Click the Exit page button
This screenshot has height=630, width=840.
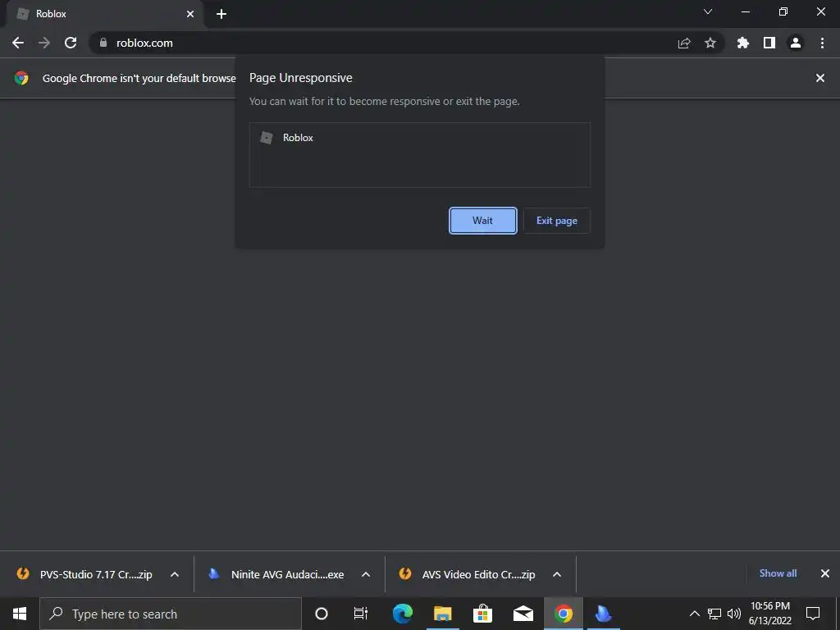557,221
